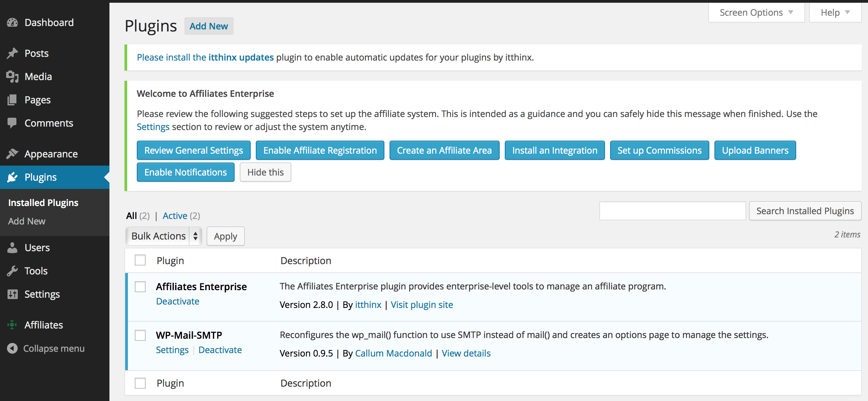This screenshot has height=401, width=868.
Task: Open WP-Mail-SMTP Settings link
Action: tap(172, 350)
